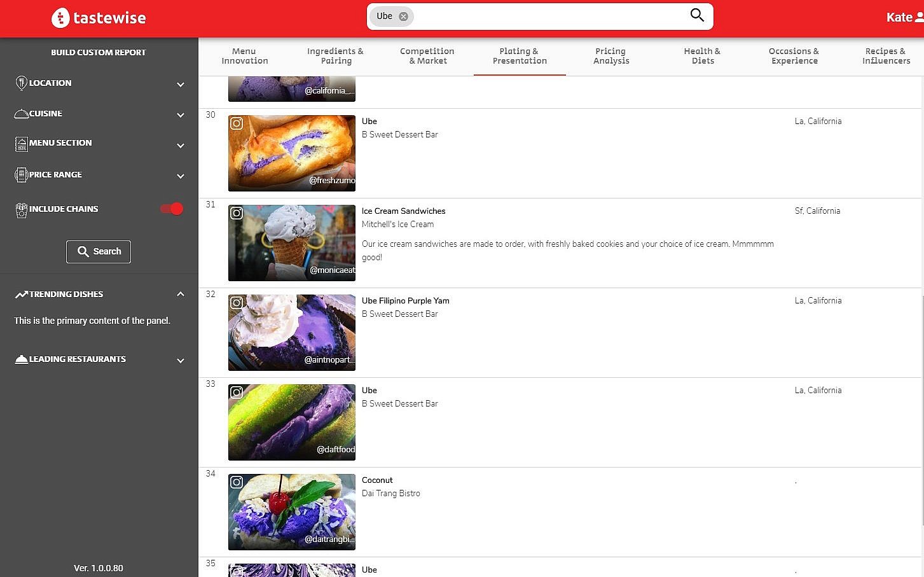Click the tastewise logo icon
This screenshot has width=924, height=577.
click(x=60, y=18)
